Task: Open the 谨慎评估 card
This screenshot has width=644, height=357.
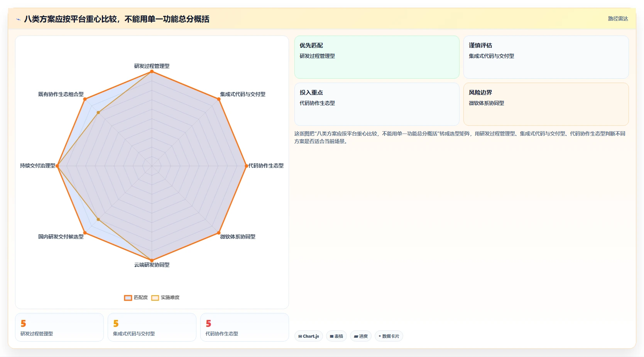Action: tap(546, 57)
